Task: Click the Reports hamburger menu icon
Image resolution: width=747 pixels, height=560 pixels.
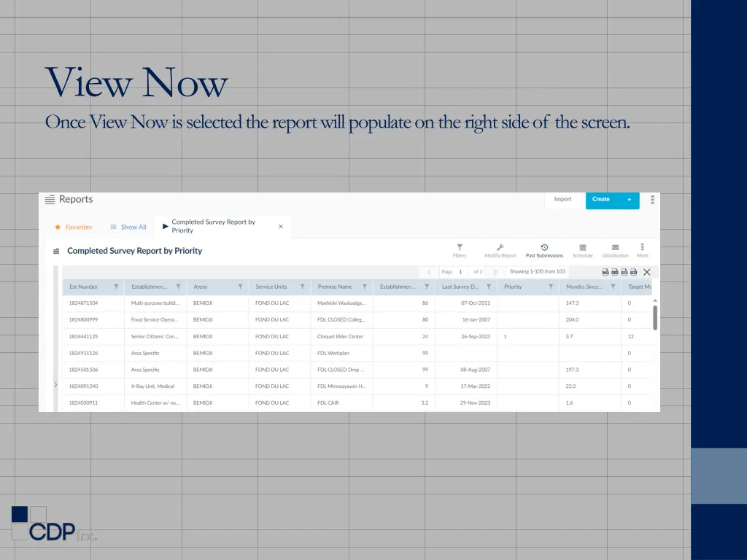Action: pos(49,199)
